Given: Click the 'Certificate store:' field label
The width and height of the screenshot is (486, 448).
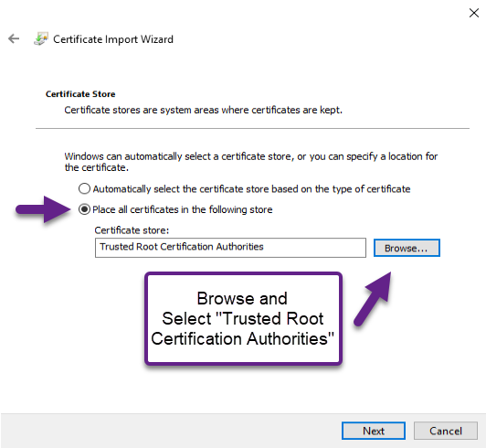Looking at the screenshot, I should coord(132,230).
